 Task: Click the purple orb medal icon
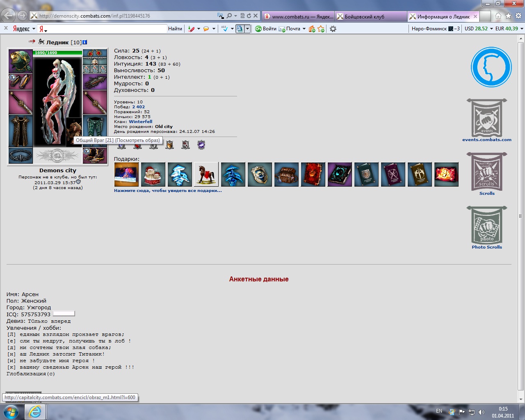point(201,145)
